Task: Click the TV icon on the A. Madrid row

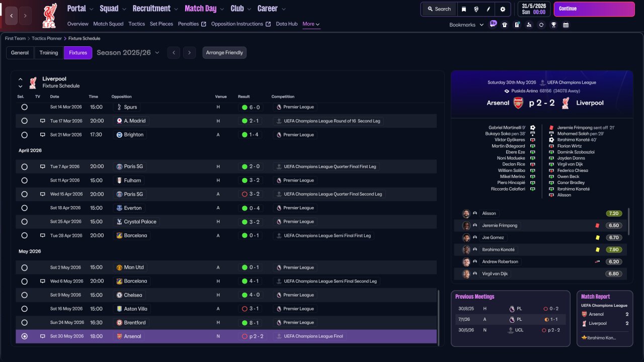Action: point(43,121)
